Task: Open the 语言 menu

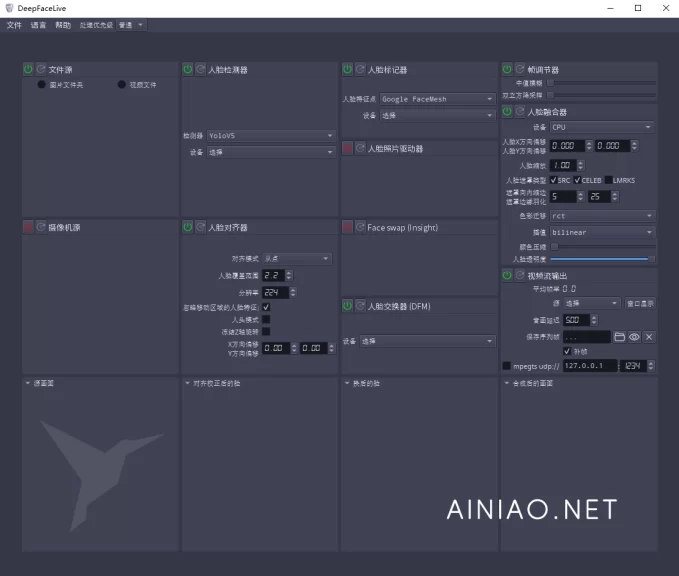Action: pyautogui.click(x=38, y=25)
